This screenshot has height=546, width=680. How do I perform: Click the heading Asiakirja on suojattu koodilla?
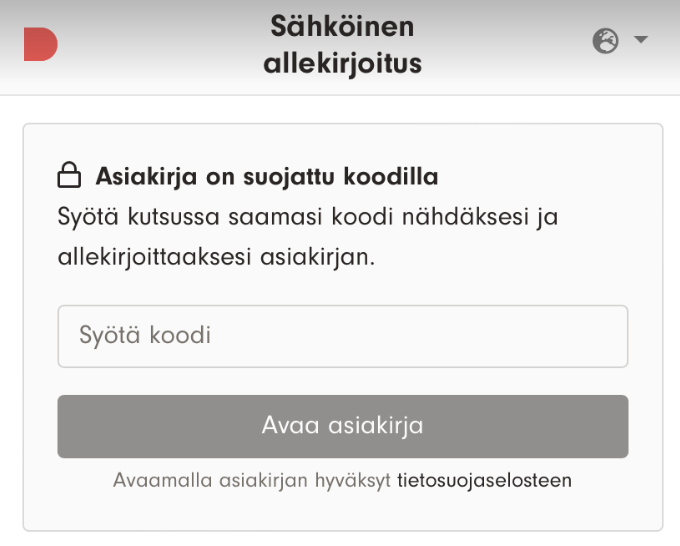[267, 177]
